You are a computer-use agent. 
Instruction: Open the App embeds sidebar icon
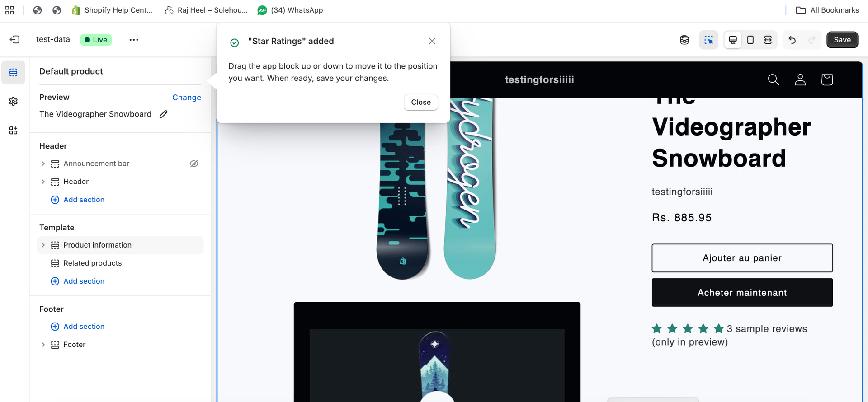[13, 131]
